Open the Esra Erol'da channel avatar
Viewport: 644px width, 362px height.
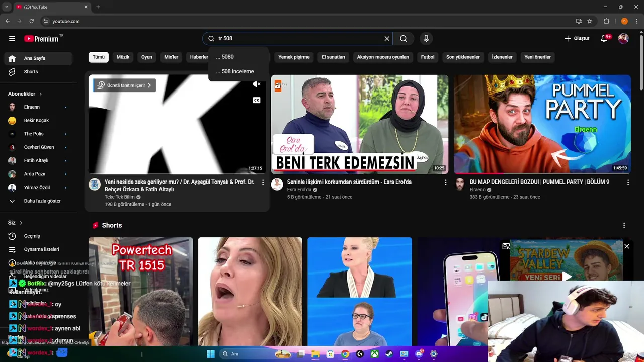(x=277, y=185)
